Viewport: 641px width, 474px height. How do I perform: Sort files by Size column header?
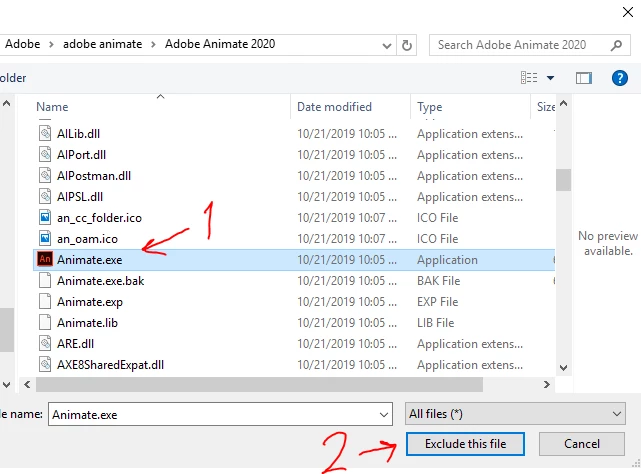544,107
